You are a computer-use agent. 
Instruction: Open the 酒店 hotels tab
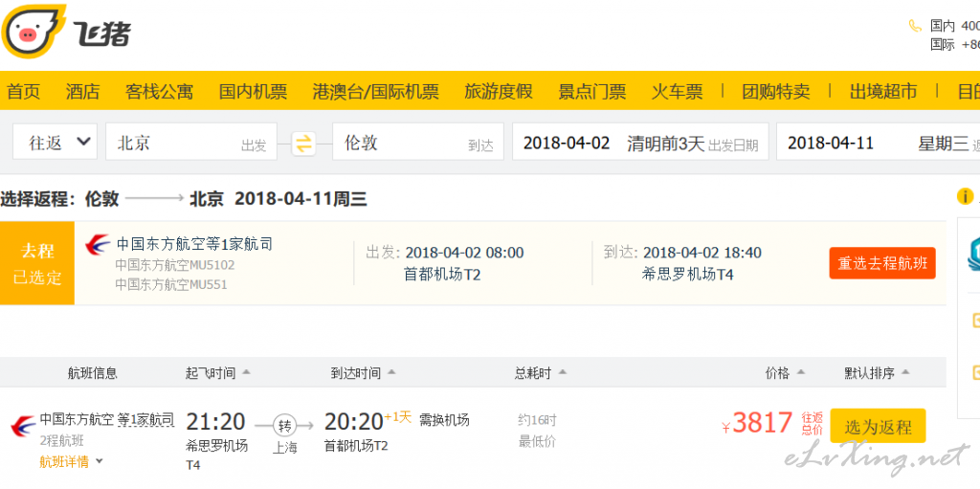(82, 91)
